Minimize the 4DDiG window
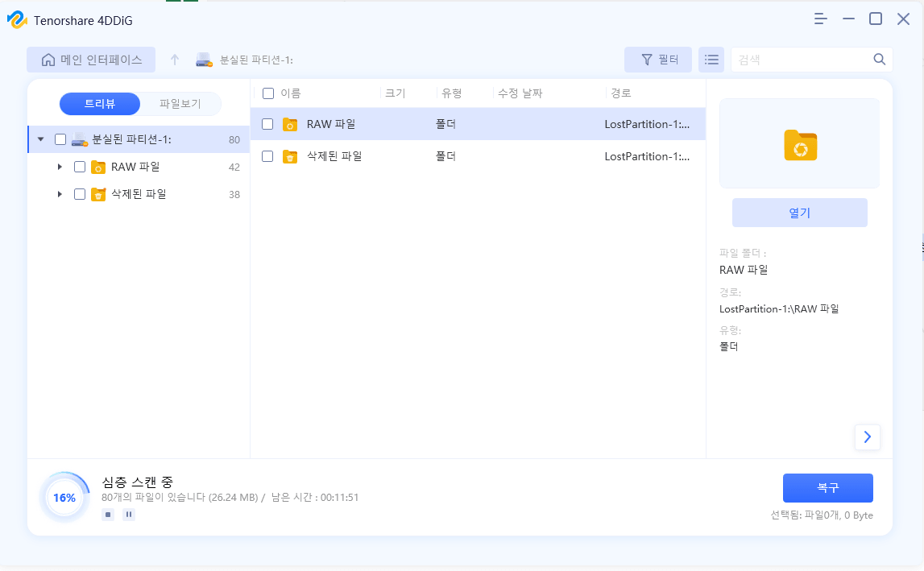Image resolution: width=924 pixels, height=571 pixels. pyautogui.click(x=848, y=19)
